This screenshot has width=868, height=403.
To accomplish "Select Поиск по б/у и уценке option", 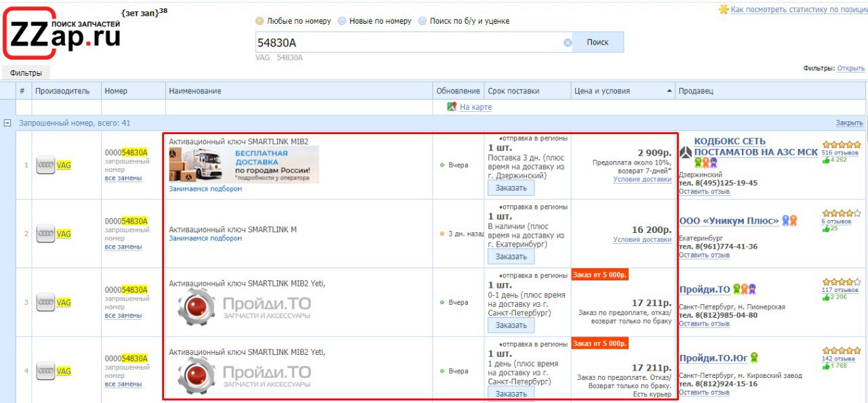I will 422,21.
